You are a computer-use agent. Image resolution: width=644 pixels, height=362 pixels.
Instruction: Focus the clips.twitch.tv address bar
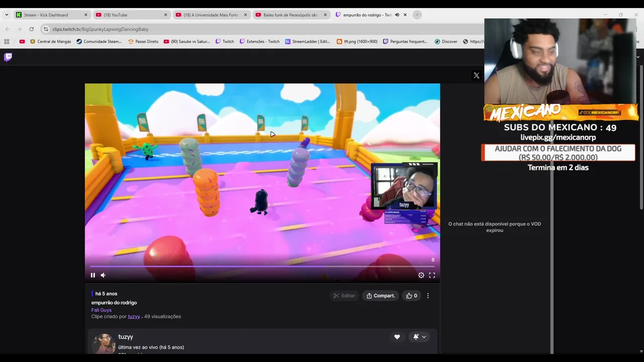(x=262, y=29)
